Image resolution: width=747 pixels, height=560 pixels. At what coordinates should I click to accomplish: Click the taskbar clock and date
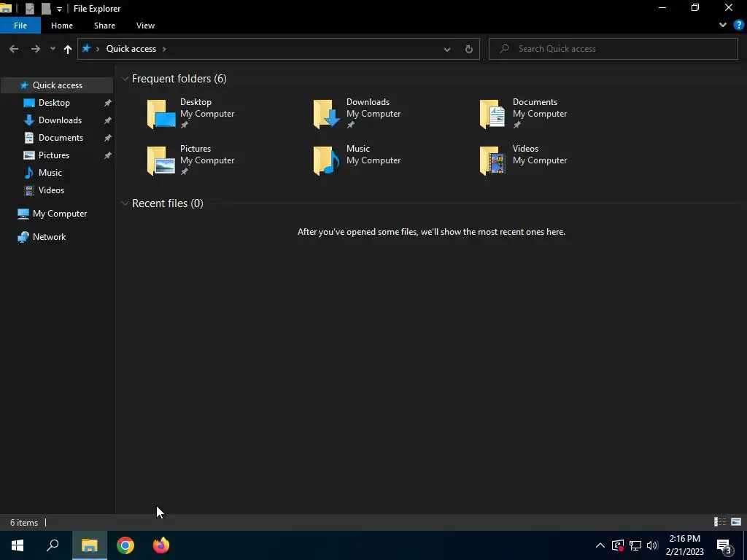(684, 545)
